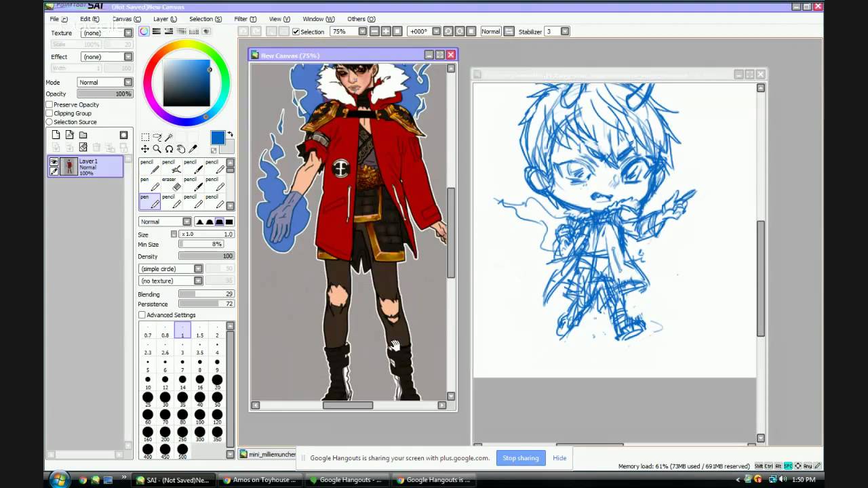Pick the lasso selection tool

(157, 137)
